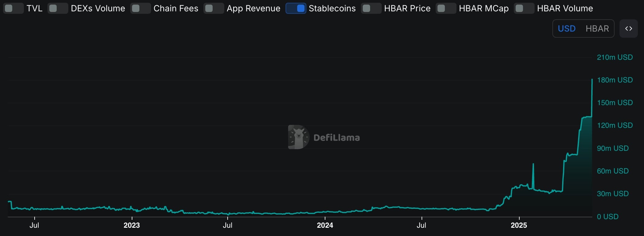The image size is (644, 236).
Task: Click the embed chart code icon
Action: [628, 29]
